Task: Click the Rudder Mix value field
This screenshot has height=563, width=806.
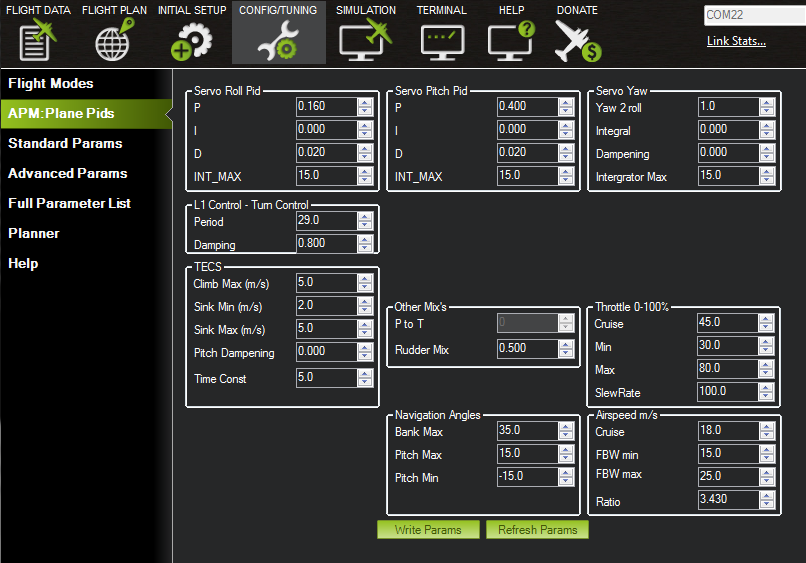Action: point(527,348)
